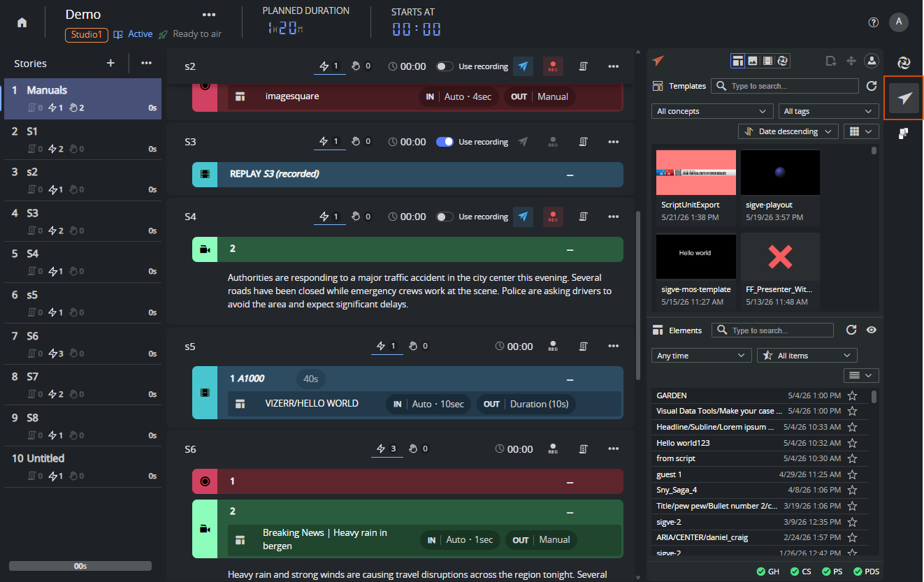Viewport: 924px width, 582px height.
Task: Star the from script element
Action: 852,458
